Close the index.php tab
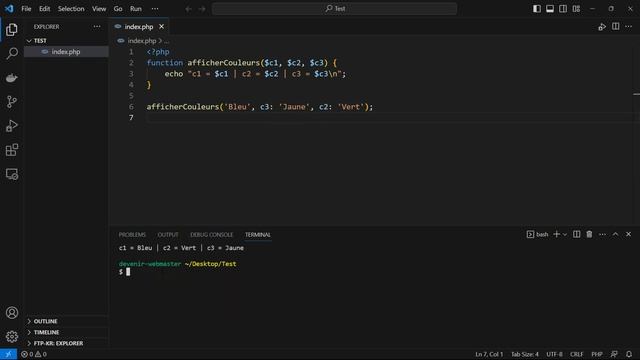Viewport: 640px width, 360px height. 162,27
